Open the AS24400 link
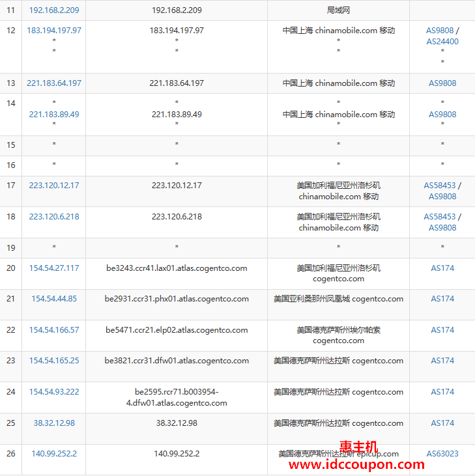The width and height of the screenshot is (475, 476). pos(442,41)
